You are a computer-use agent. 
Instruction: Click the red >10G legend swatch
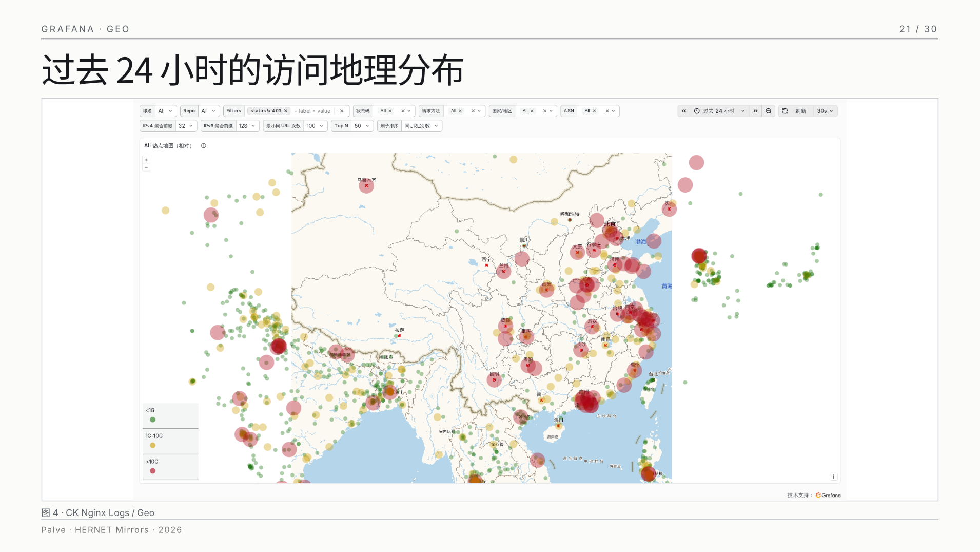(152, 471)
